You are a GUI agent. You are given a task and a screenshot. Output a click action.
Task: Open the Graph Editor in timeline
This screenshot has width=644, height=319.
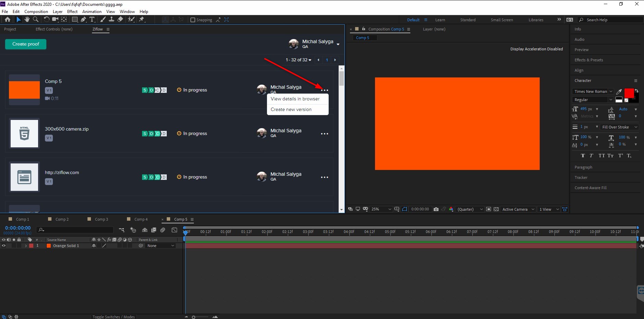(x=174, y=230)
